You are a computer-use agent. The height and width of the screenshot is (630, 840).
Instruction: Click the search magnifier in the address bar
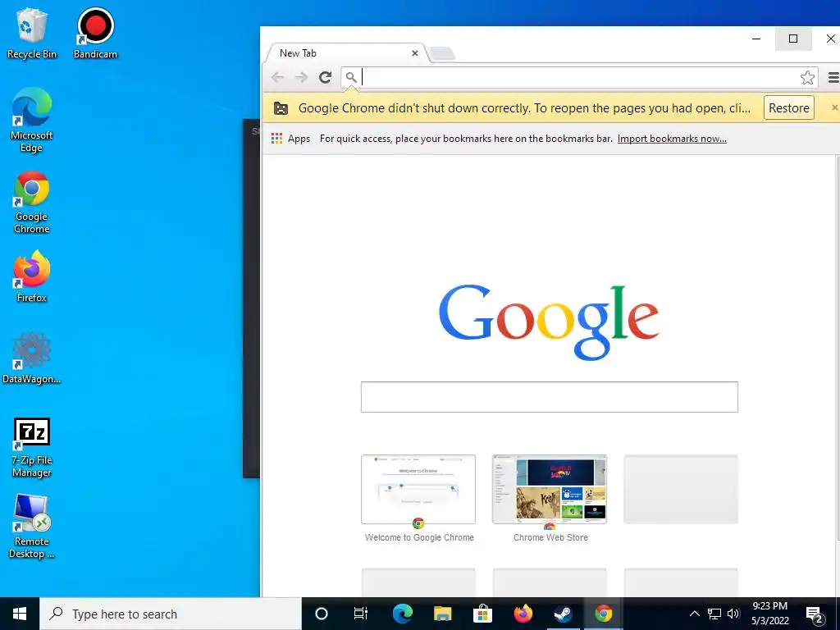click(351, 78)
